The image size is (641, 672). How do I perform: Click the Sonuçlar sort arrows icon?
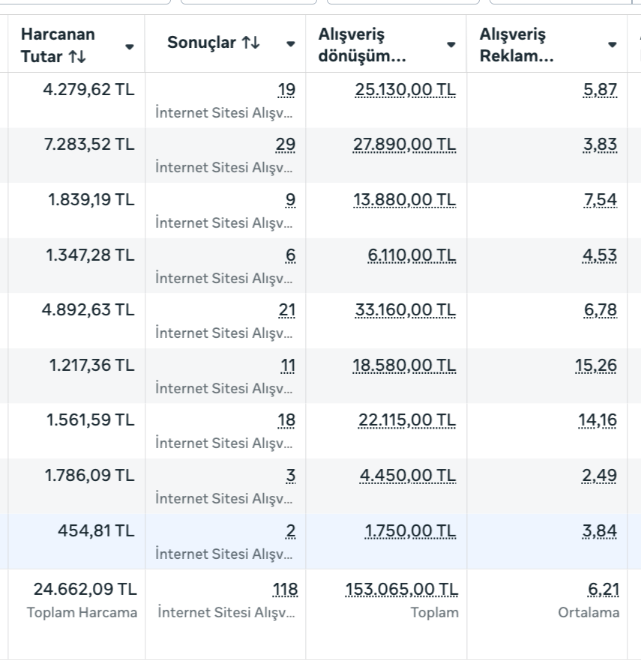coord(250,44)
